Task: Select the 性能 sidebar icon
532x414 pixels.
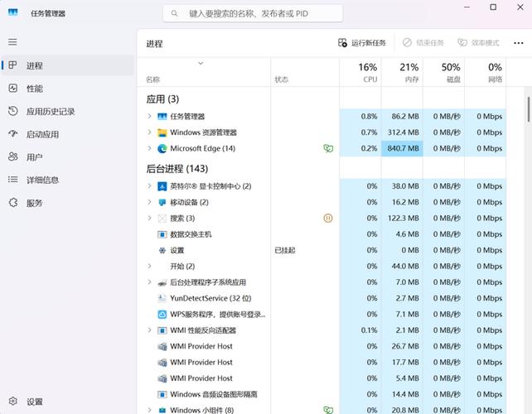Action: [x=13, y=88]
